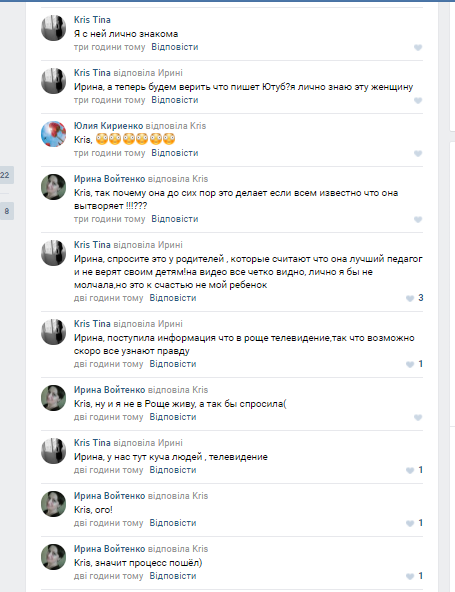Screen dimensions: 455x592
Task: Like Юлия Кириенко's emoji comment
Action: tap(418, 153)
